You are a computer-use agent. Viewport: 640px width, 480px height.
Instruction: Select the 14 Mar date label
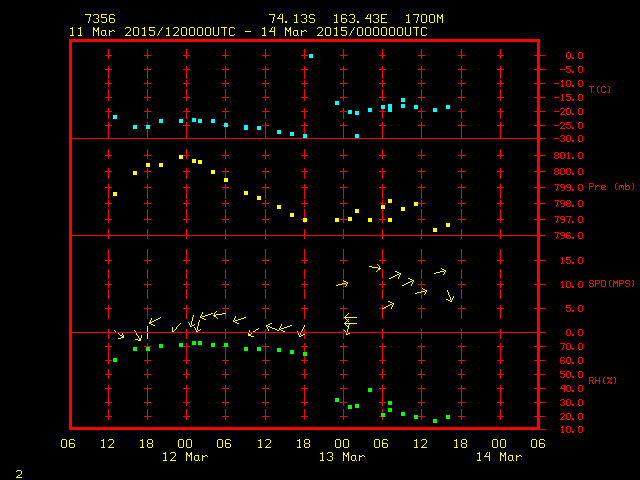499,457
